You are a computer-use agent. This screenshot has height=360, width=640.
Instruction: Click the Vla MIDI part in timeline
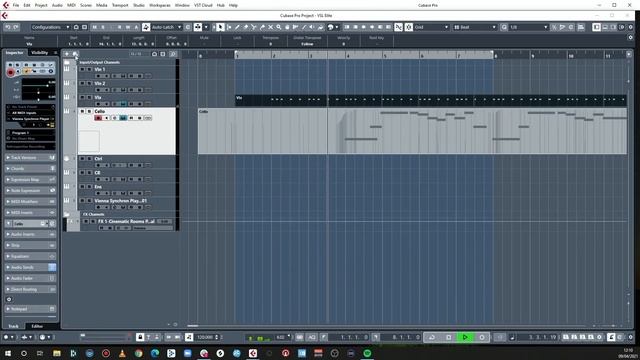click(x=431, y=100)
